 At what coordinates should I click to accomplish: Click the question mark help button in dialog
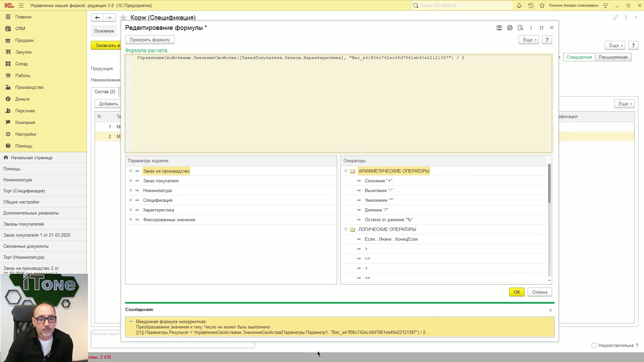547,40
